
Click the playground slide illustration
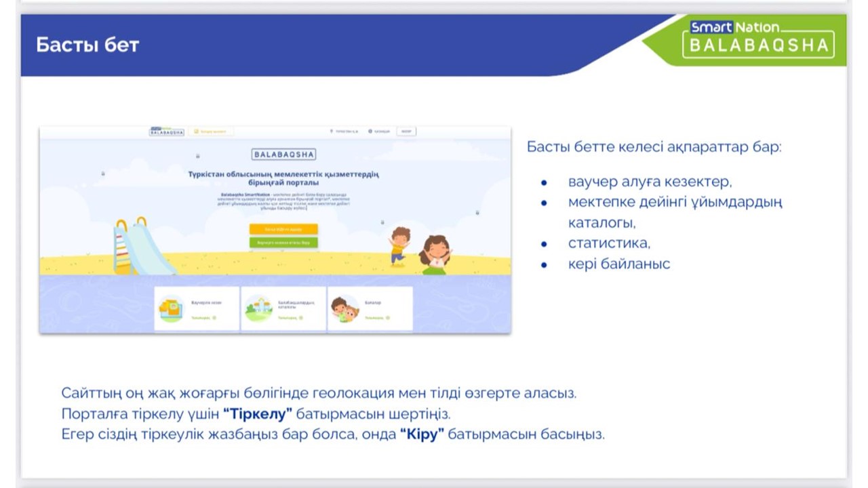click(x=139, y=247)
